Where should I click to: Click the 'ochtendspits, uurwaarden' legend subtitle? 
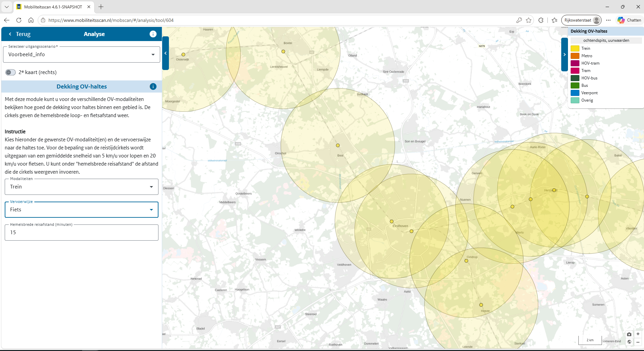point(606,40)
